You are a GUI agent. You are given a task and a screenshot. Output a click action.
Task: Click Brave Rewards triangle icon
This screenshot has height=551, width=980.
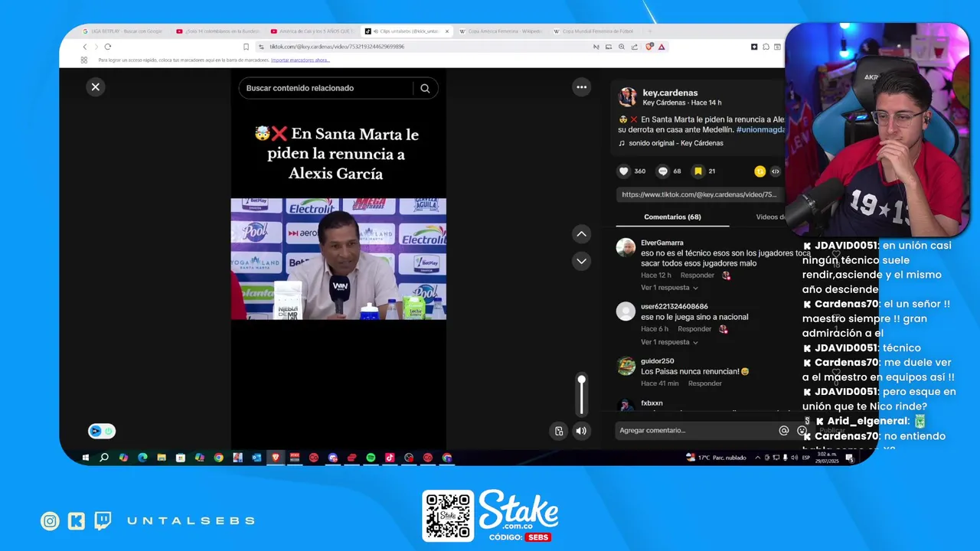661,47
